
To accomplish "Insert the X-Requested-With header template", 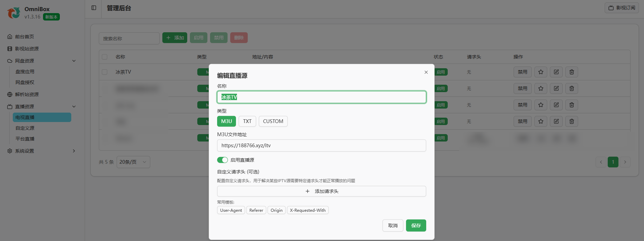I will (x=308, y=210).
